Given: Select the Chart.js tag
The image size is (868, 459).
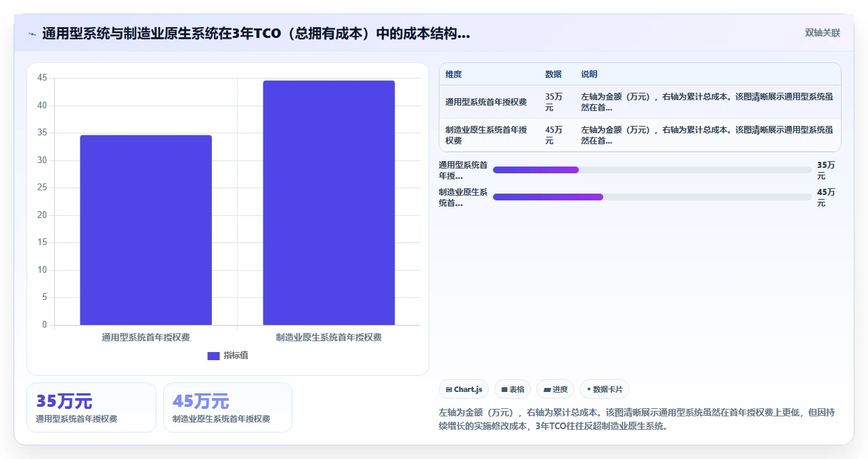Looking at the screenshot, I should click(x=464, y=389).
